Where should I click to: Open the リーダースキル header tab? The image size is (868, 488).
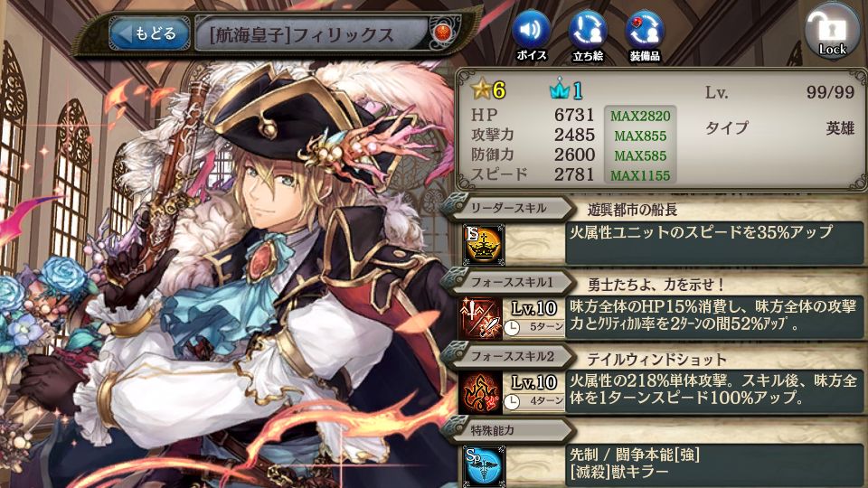[x=509, y=208]
